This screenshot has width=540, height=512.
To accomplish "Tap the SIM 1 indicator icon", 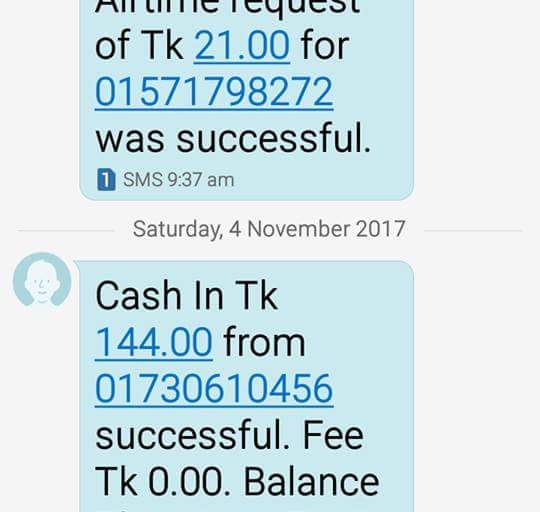I will point(106,179).
